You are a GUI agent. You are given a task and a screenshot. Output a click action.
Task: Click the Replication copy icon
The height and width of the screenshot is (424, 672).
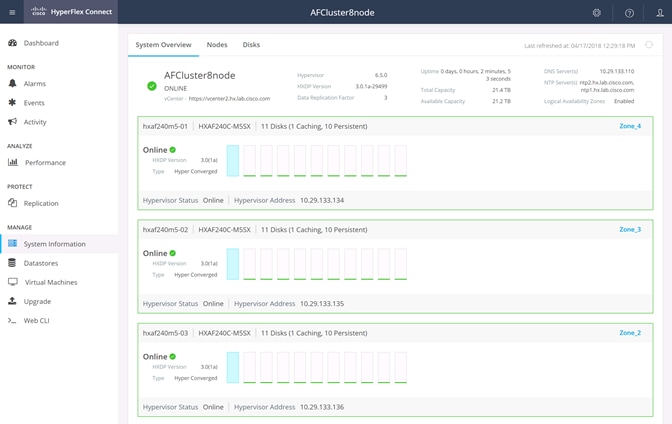click(12, 203)
